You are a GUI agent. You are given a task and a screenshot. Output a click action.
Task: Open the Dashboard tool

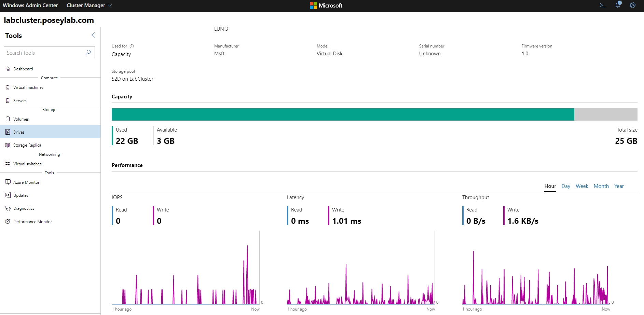point(23,69)
